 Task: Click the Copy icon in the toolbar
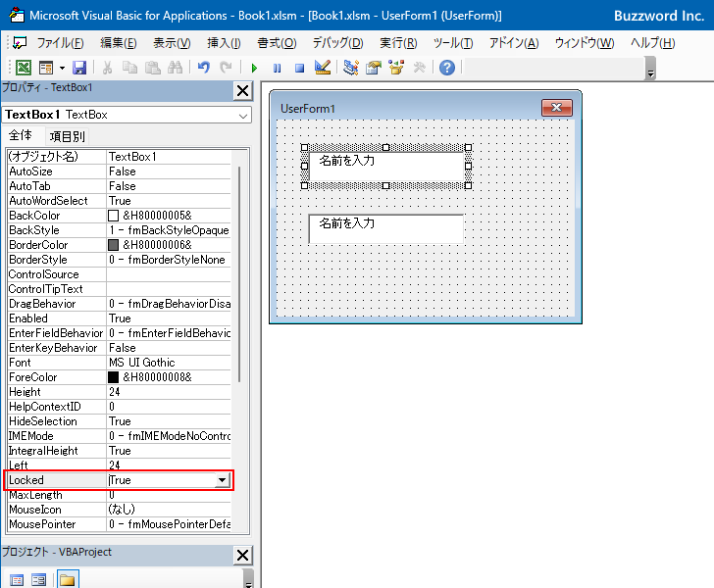(x=129, y=68)
